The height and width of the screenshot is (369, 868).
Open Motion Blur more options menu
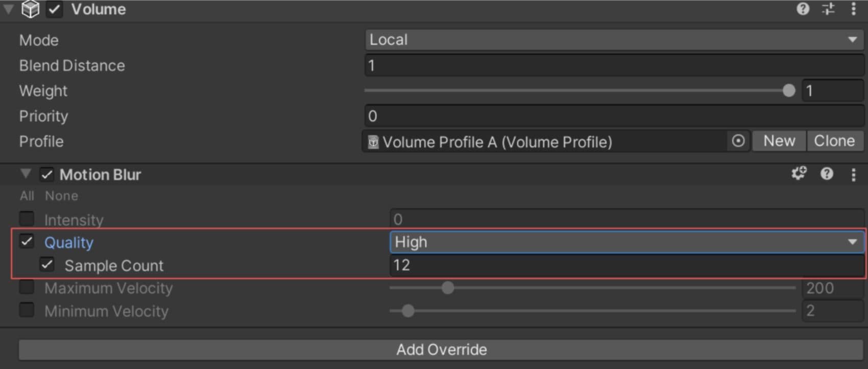[x=854, y=174]
